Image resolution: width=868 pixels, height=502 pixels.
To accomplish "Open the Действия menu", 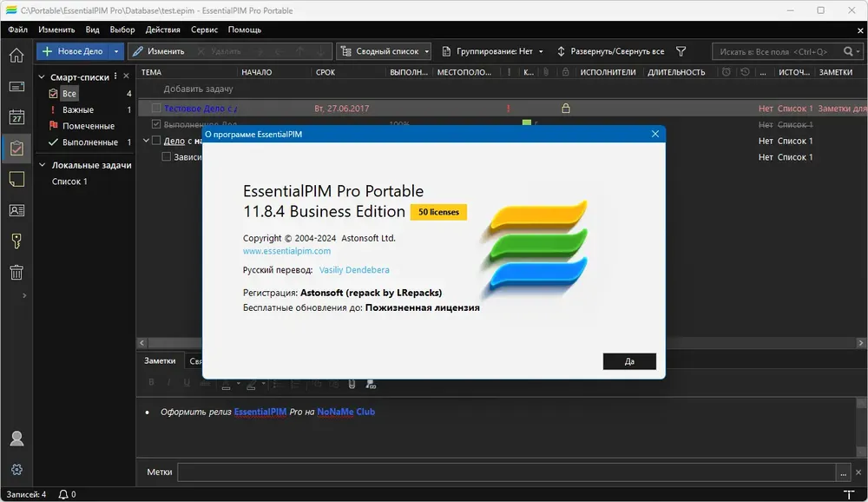I will click(x=163, y=30).
